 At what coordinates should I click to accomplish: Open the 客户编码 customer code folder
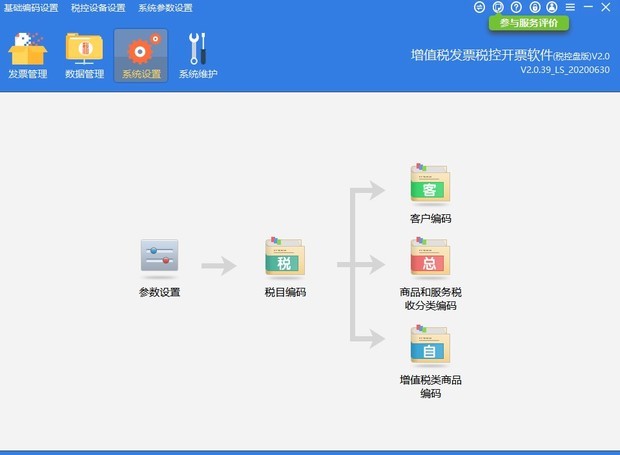click(430, 182)
